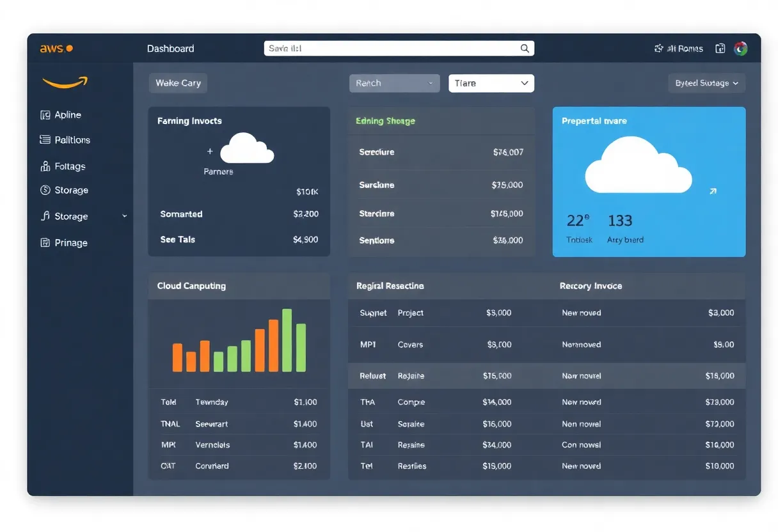Click the Wake Cary button
The width and height of the screenshot is (778, 532).
pyautogui.click(x=178, y=83)
